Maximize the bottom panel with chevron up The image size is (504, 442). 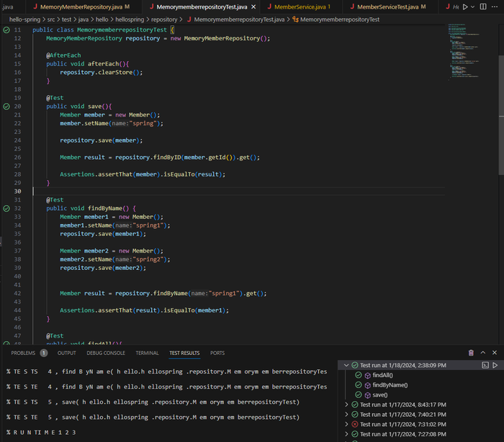point(484,353)
